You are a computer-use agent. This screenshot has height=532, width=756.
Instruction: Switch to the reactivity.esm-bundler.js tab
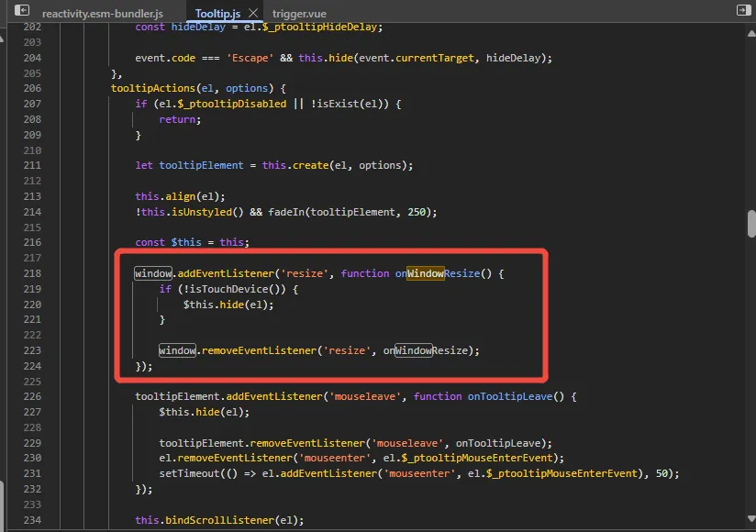102,14
